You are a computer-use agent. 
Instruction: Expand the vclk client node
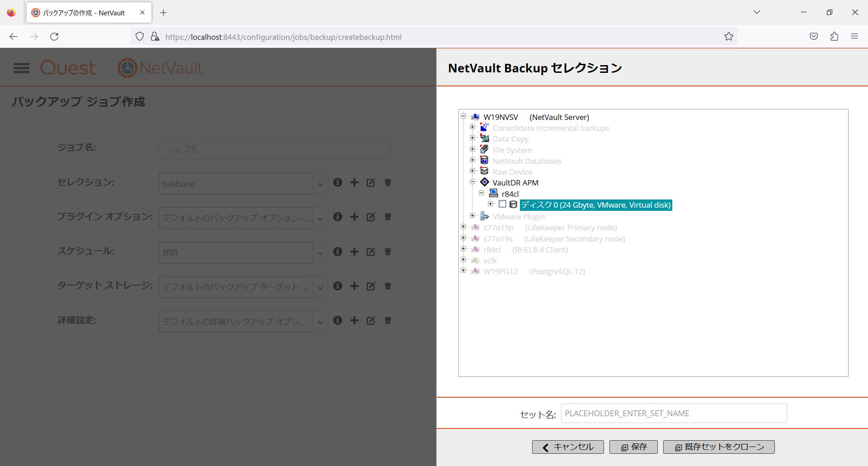[x=463, y=260]
